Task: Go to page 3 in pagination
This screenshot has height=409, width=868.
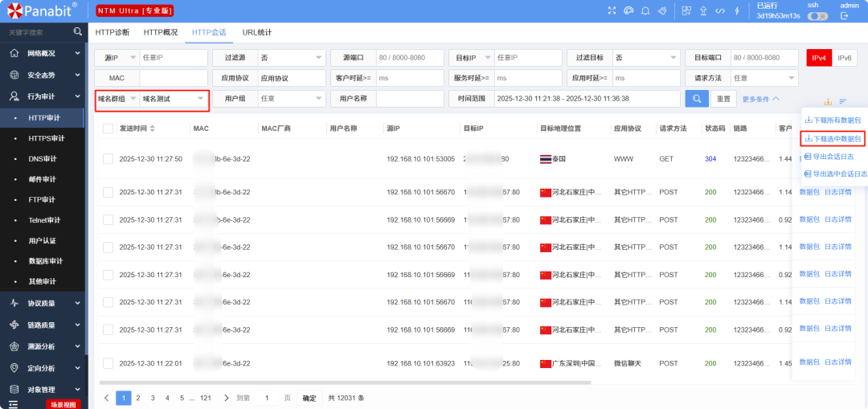Action: point(152,398)
